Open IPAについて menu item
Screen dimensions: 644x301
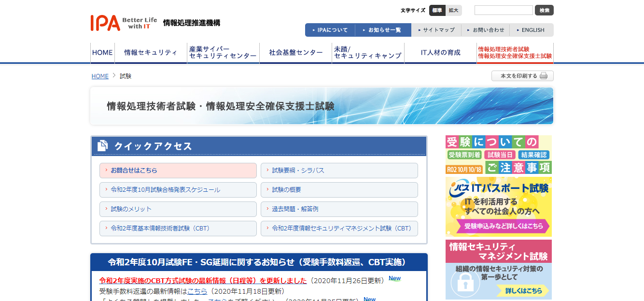click(330, 30)
